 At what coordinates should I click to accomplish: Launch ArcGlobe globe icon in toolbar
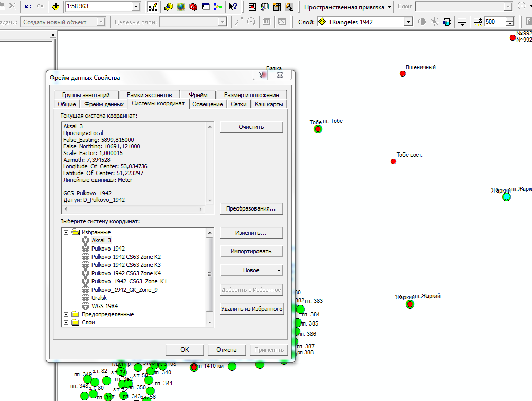(x=180, y=7)
